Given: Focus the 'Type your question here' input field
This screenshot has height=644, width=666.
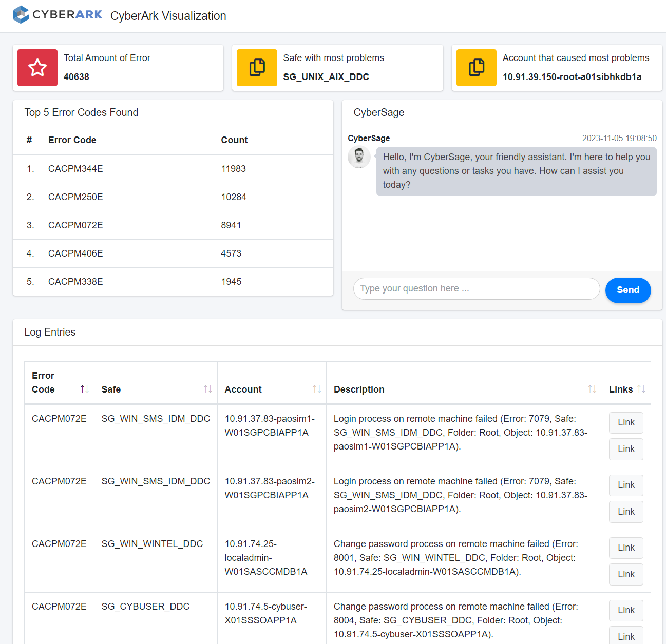Looking at the screenshot, I should click(x=477, y=289).
